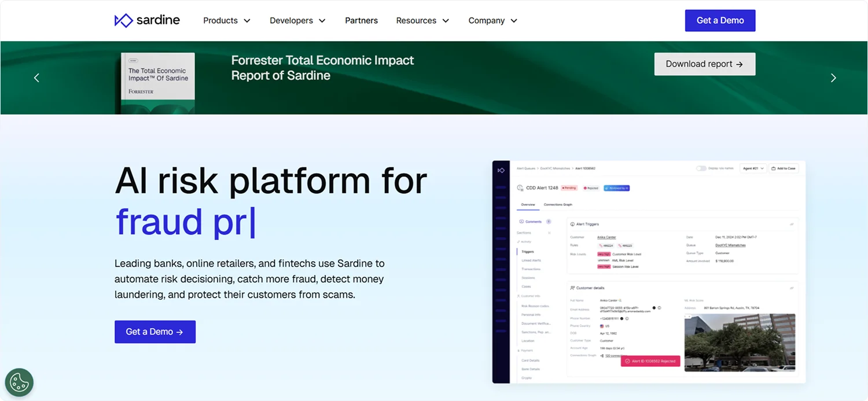Screen dimensions: 868x401
Task: Click Alert Queues in the breadcrumb
Action: [526, 168]
